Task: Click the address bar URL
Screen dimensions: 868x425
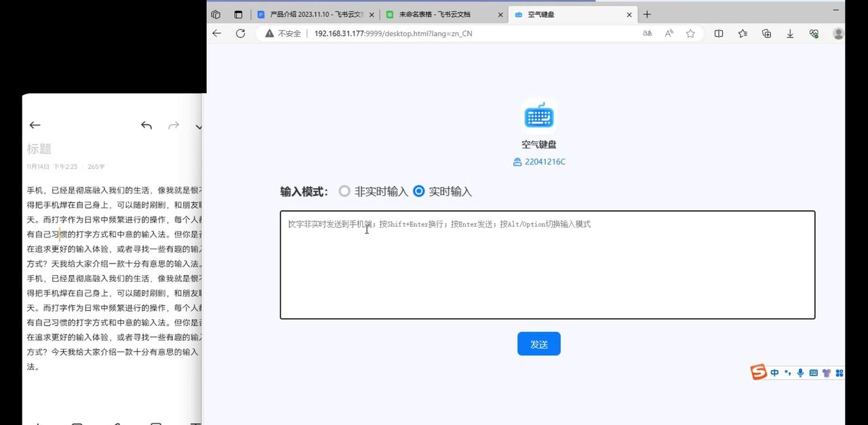Action: pyautogui.click(x=393, y=33)
